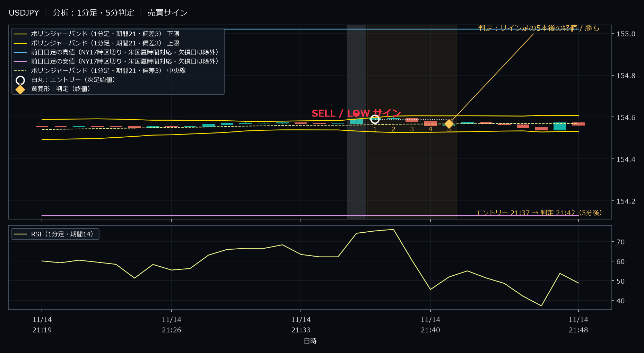Click candle count number 4 on chart
Screen dimensions: 644x353
click(x=430, y=129)
